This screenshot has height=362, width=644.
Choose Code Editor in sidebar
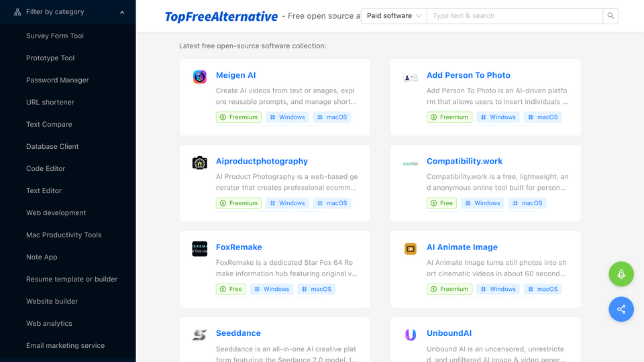(x=46, y=169)
